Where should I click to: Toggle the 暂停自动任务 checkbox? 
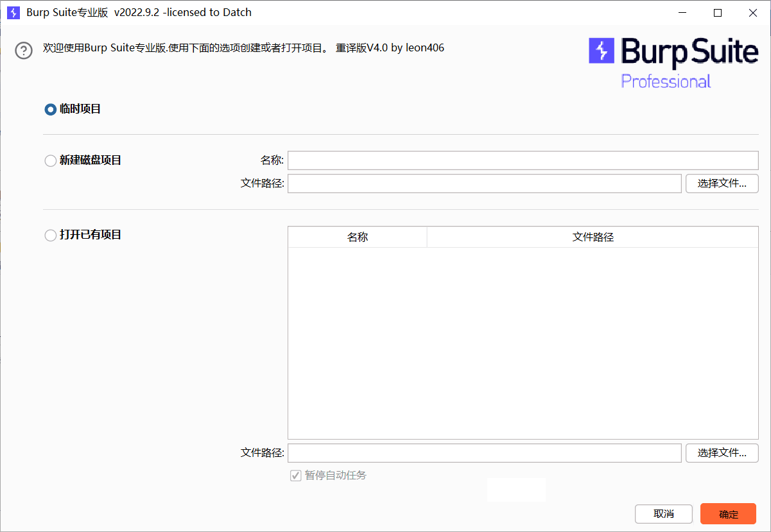pos(296,476)
